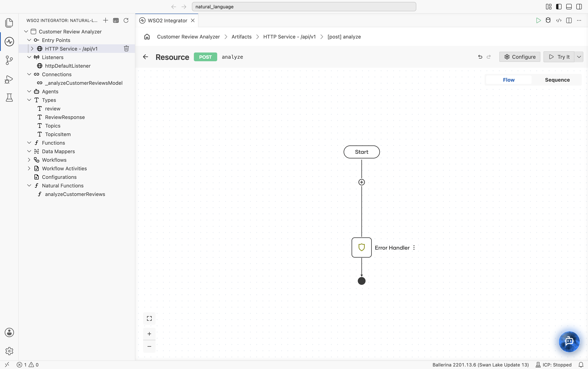588x369 pixels.
Task: Toggle bottom panel visibility
Action: [569, 7]
